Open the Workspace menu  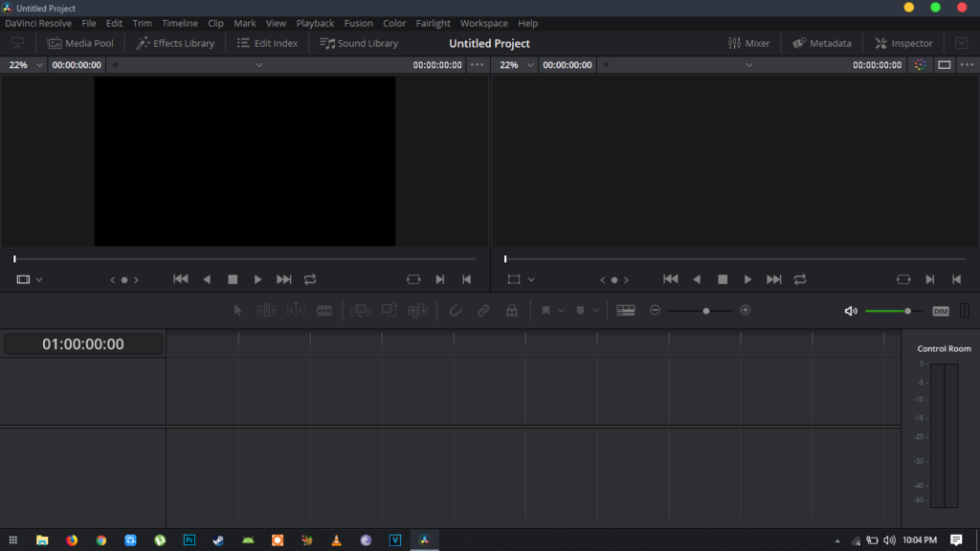pos(483,23)
